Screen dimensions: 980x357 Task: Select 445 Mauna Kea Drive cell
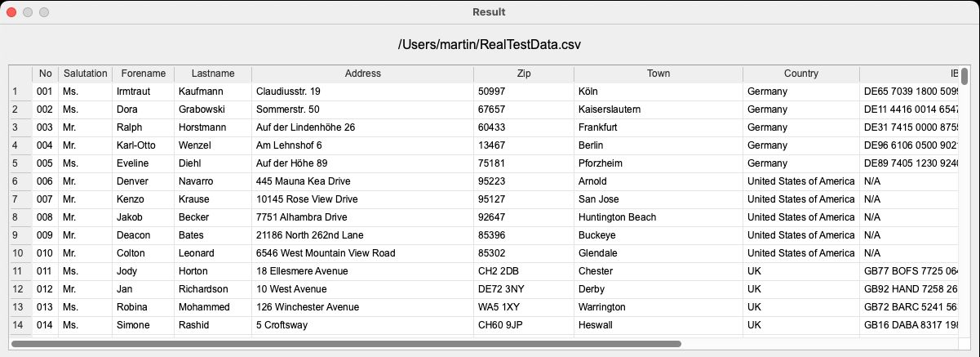(363, 181)
